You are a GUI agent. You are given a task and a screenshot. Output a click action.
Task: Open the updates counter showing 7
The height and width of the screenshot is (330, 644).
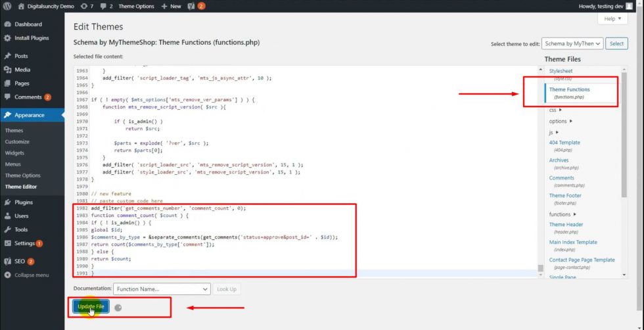click(x=87, y=6)
